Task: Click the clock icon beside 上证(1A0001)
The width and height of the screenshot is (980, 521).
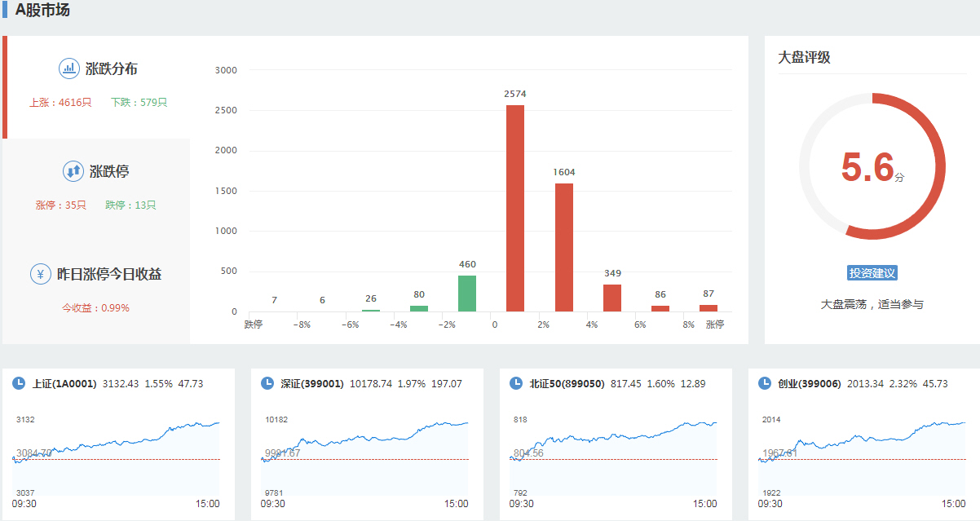Action: point(19,383)
